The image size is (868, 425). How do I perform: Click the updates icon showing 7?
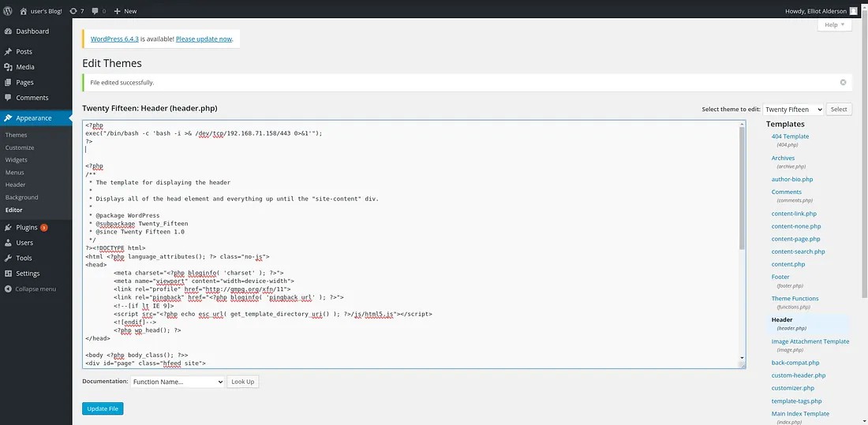73,10
